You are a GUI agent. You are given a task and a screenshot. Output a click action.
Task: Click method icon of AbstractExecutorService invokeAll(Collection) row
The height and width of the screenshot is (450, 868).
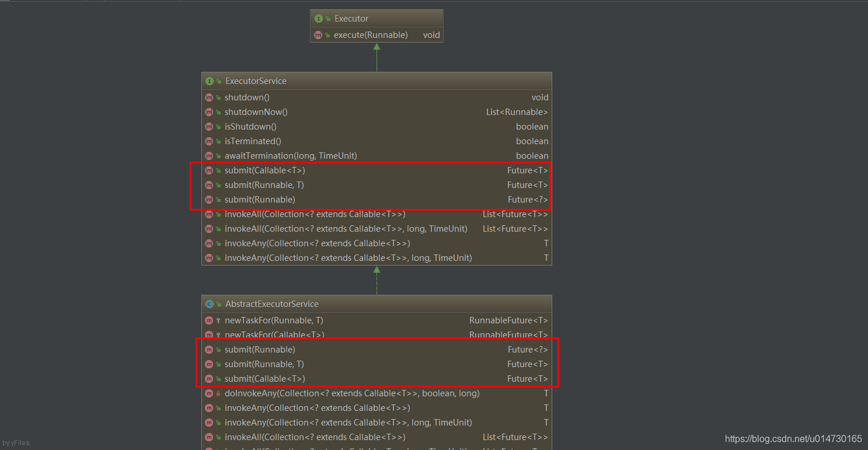pos(209,437)
